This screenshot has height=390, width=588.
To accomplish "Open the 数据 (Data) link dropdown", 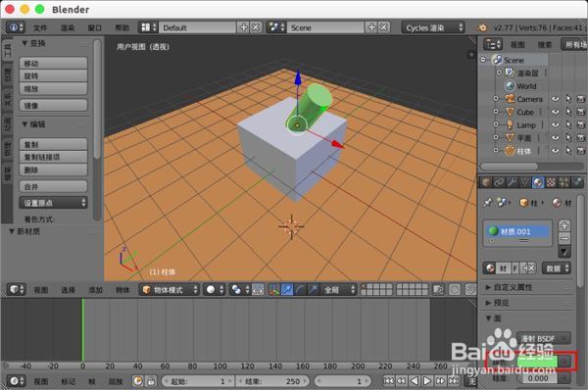I will (557, 268).
